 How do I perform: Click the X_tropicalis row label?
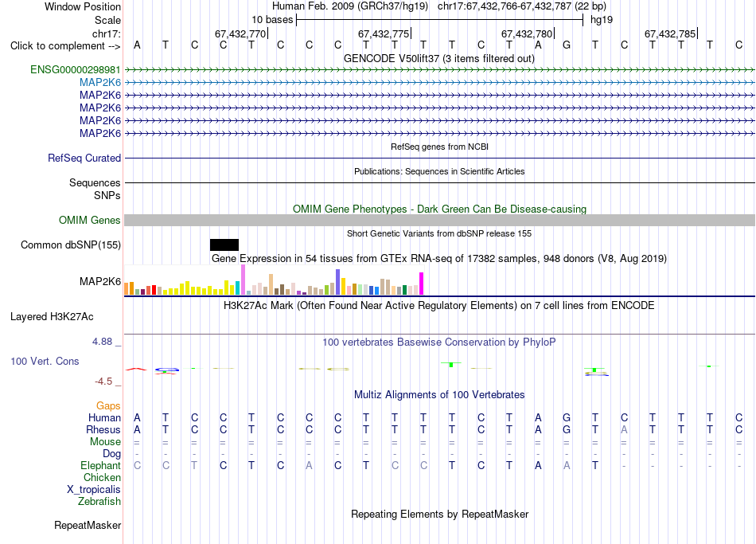[94, 490]
